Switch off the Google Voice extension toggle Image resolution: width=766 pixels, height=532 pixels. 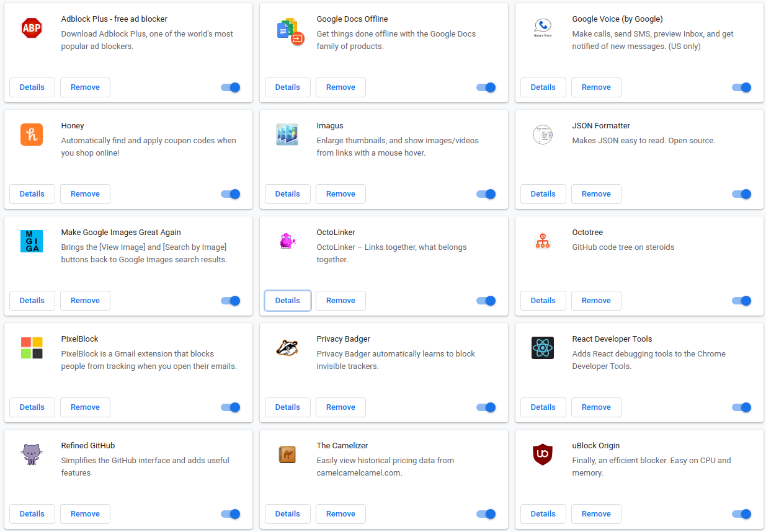(x=742, y=87)
